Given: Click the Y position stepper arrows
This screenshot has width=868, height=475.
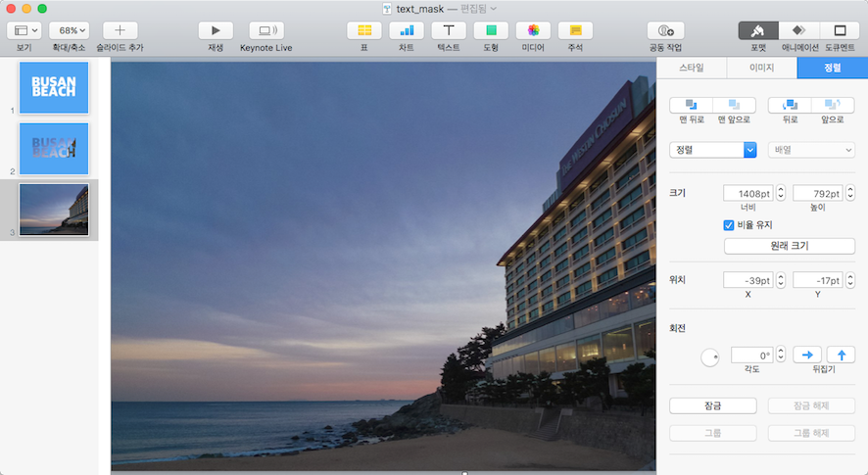Looking at the screenshot, I should pos(850,280).
